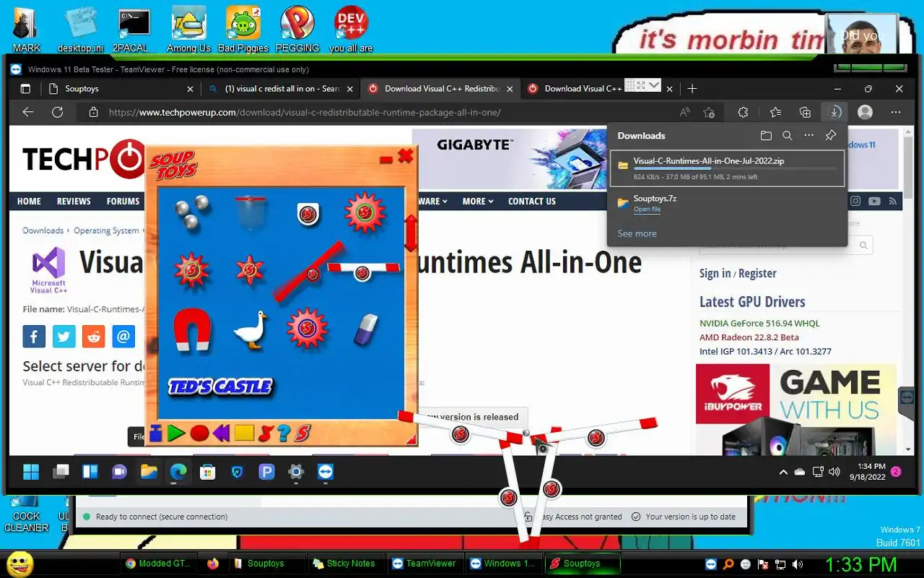This screenshot has height=578, width=924.
Task: Click the green Play button in Soup Toys
Action: tap(176, 433)
